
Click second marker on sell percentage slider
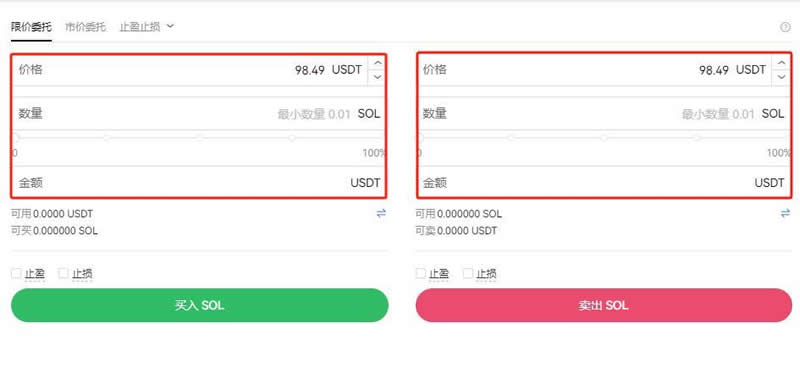[x=511, y=138]
